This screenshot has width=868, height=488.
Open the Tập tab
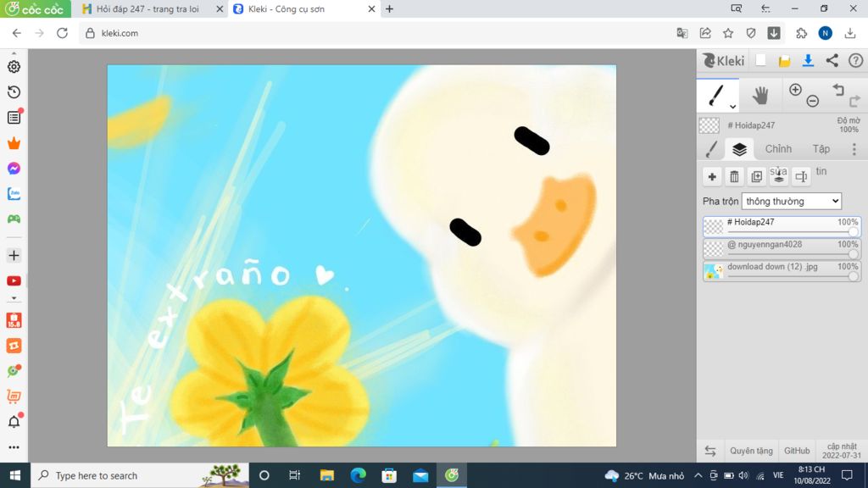click(821, 149)
